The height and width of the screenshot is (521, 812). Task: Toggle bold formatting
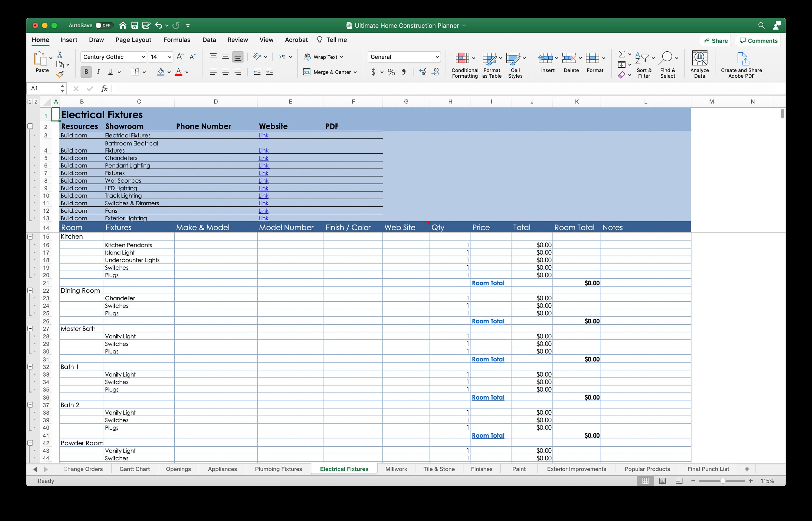(86, 72)
